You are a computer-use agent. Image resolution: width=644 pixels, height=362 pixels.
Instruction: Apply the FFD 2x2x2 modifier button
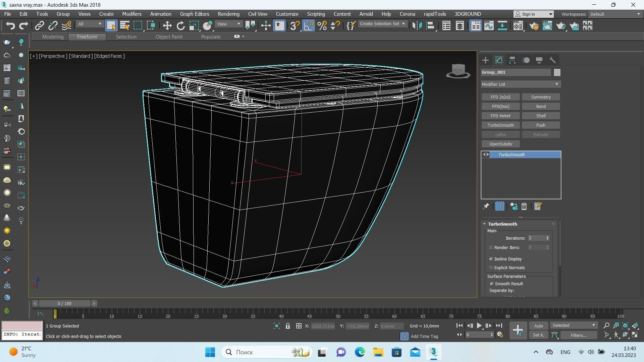click(500, 97)
